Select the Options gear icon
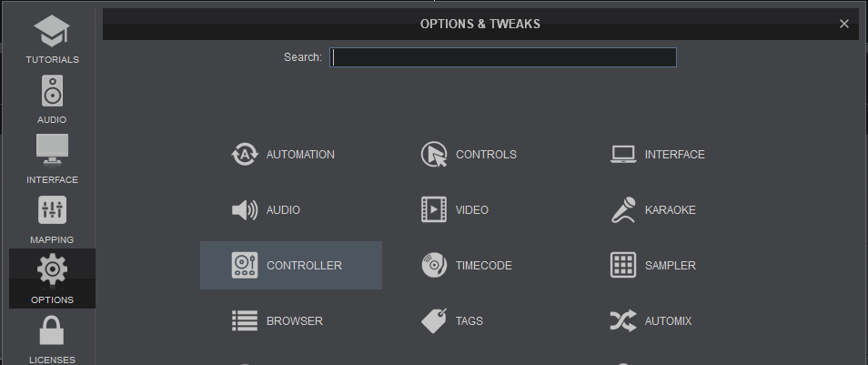Image resolution: width=868 pixels, height=365 pixels. [x=52, y=269]
